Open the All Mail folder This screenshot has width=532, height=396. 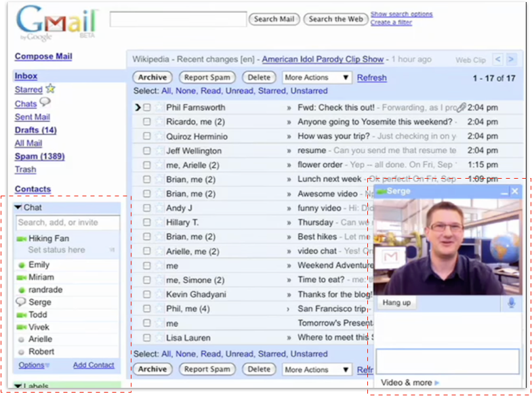coord(28,144)
